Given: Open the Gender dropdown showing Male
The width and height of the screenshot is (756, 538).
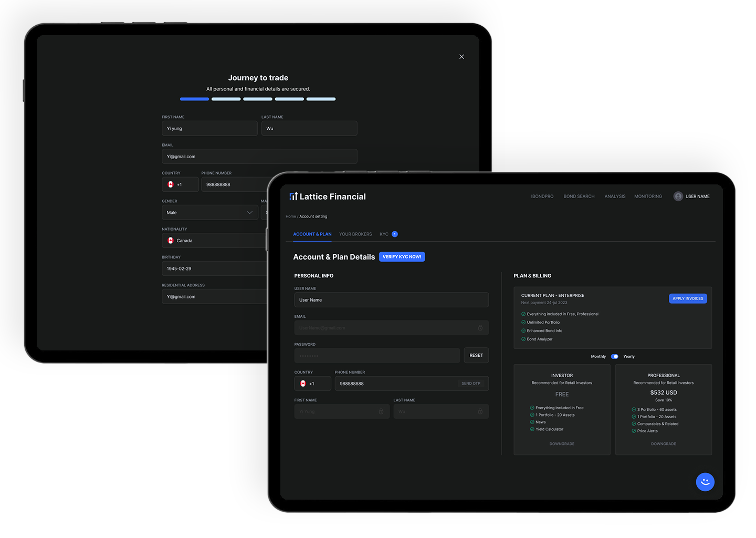Looking at the screenshot, I should pos(209,212).
